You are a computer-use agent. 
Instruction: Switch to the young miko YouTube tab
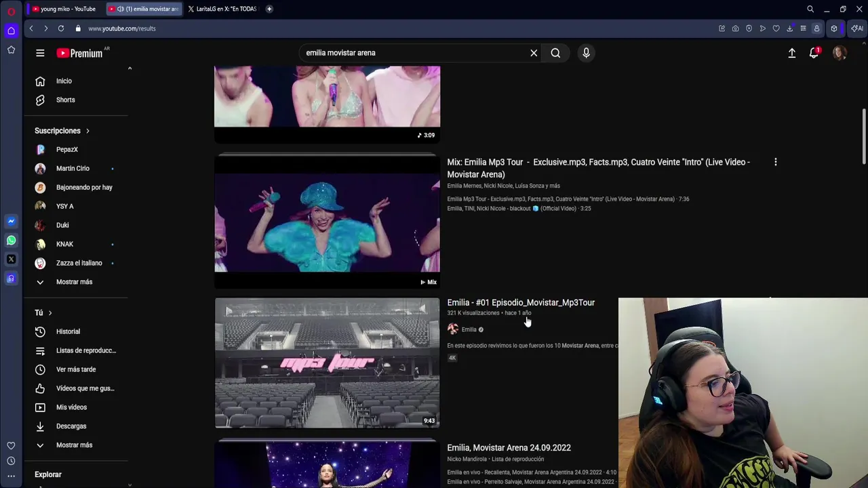(x=64, y=9)
